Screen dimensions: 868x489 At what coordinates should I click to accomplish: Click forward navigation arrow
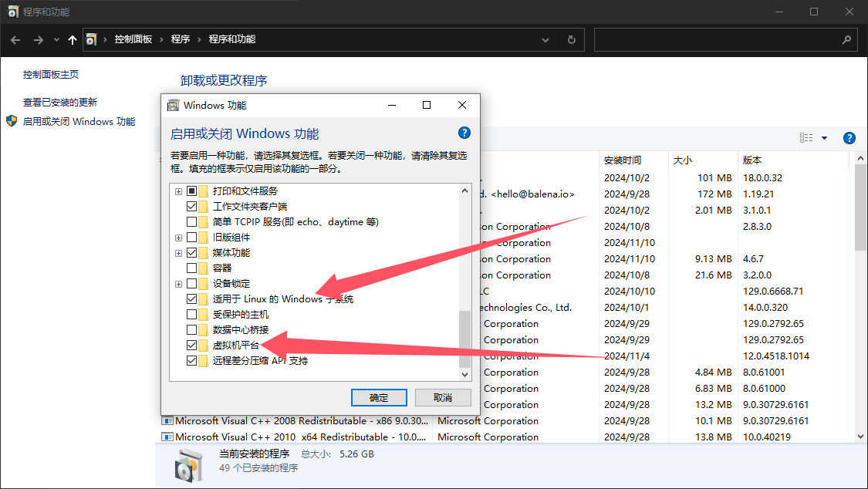pos(39,39)
